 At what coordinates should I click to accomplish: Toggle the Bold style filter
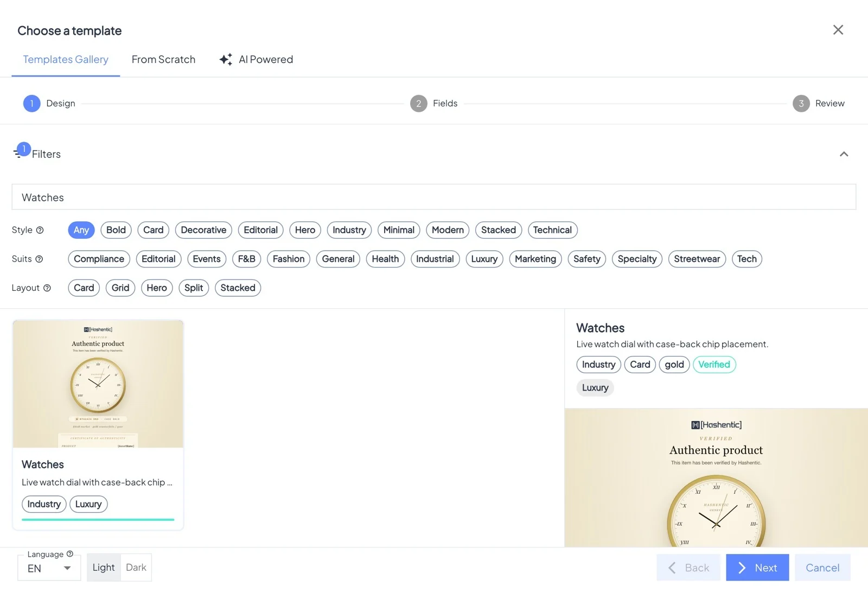[116, 230]
